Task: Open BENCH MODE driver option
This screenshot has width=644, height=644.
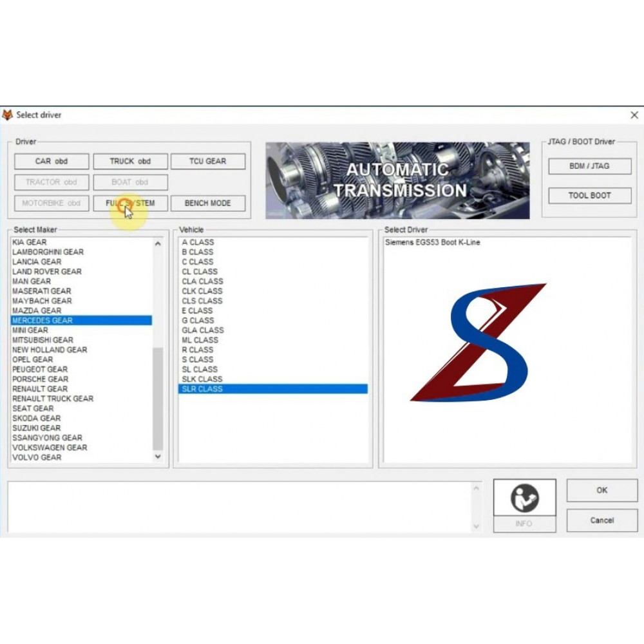Action: [207, 204]
